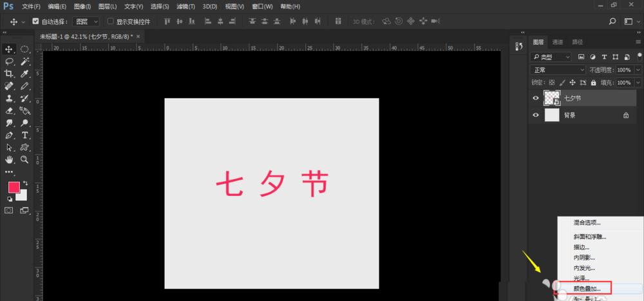The width and height of the screenshot is (644, 301).
Task: Select the Lasso tool
Action: click(x=9, y=62)
